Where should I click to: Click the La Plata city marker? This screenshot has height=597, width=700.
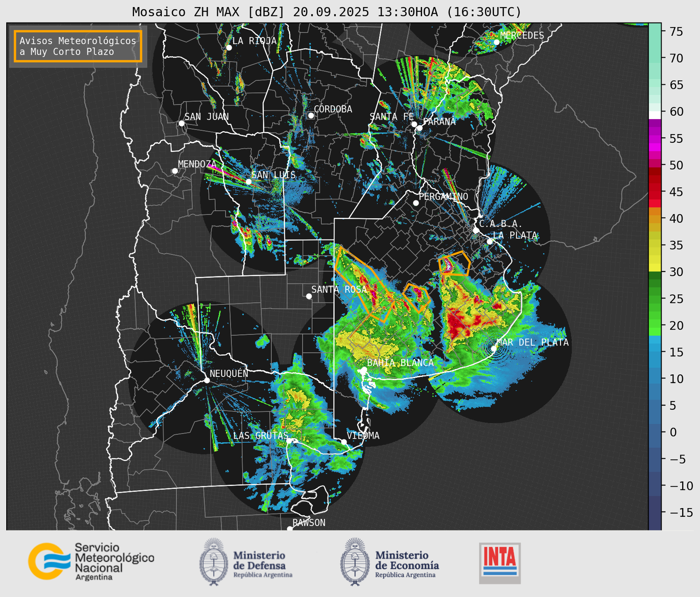[x=490, y=242]
